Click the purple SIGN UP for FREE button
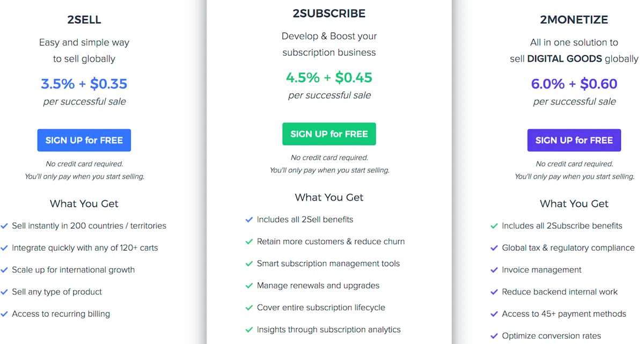This screenshot has width=644, height=344. point(574,140)
